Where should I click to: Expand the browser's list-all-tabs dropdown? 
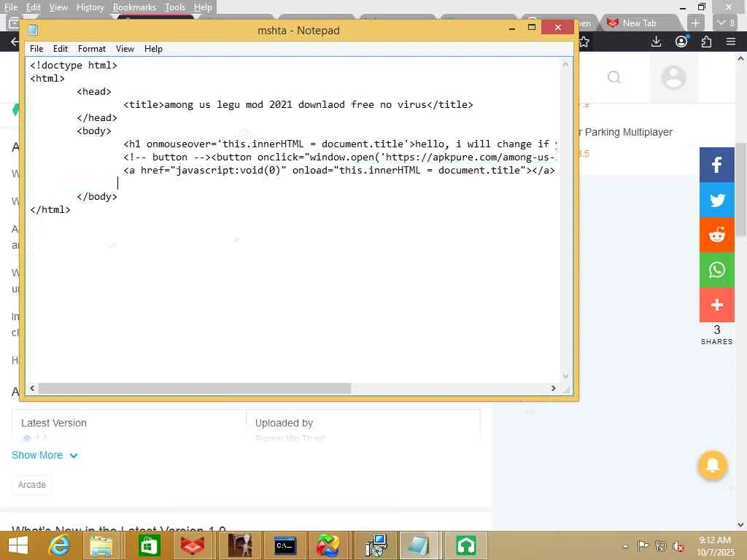[726, 23]
